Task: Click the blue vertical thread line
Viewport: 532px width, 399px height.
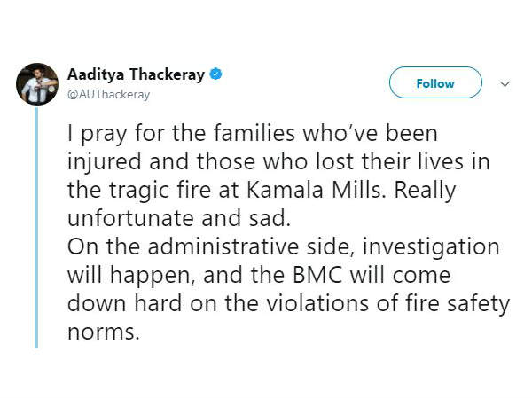Action: 36,227
